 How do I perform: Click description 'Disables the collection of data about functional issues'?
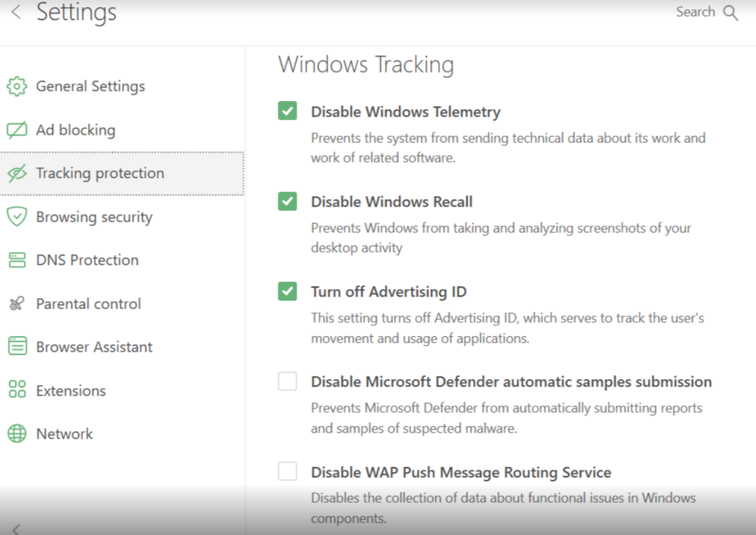(504, 508)
